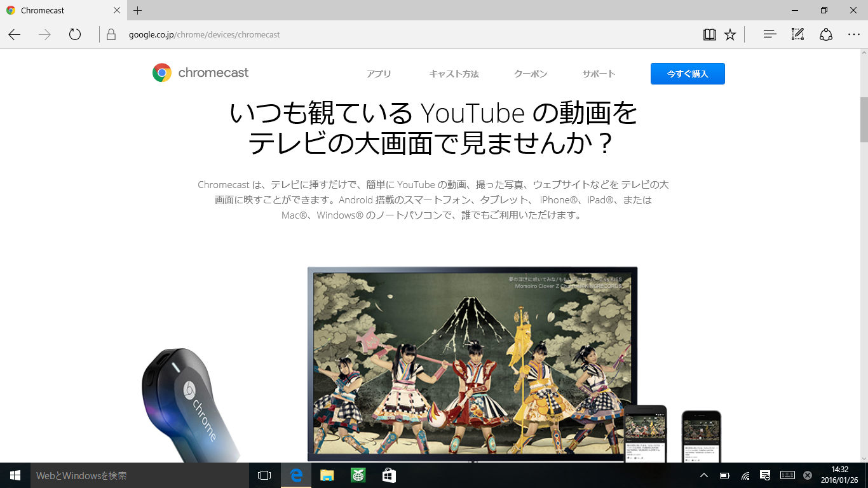The height and width of the screenshot is (488, 868).
Task: Click the WebとWindowsを検索 search box
Action: coord(140,475)
